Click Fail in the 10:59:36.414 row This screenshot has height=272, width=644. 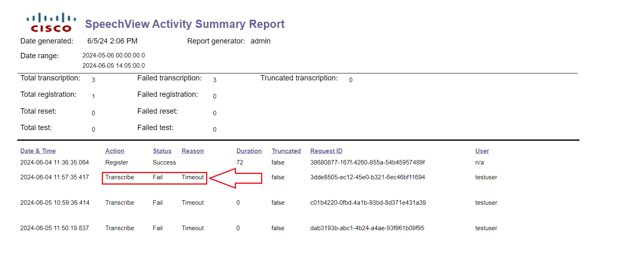[x=158, y=203]
